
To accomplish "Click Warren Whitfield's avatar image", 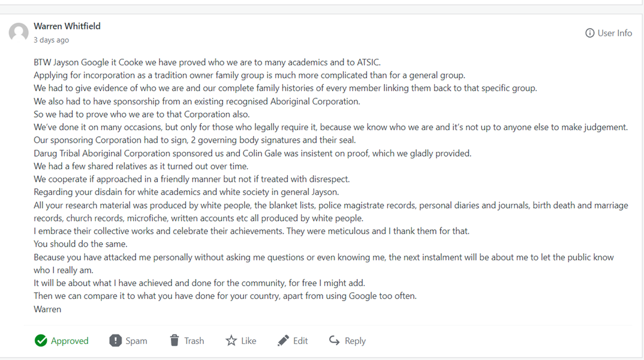I will click(19, 33).
